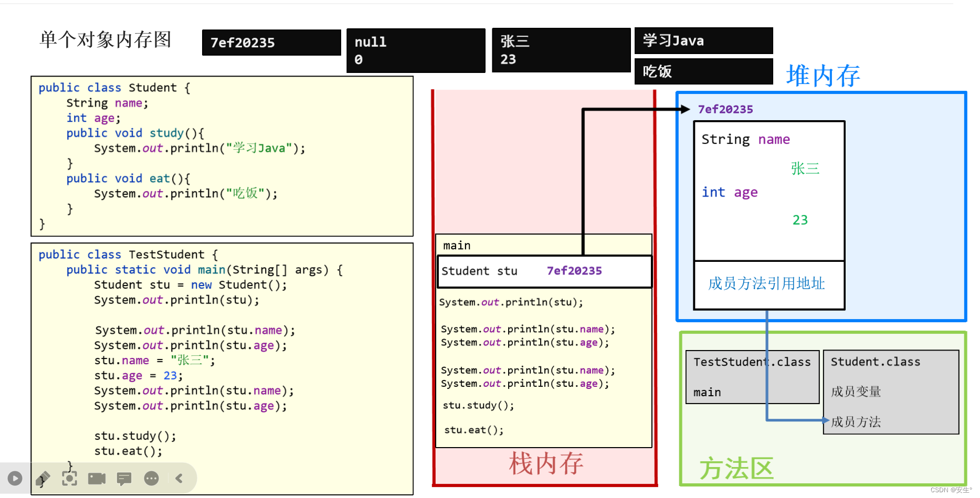Screen dimensions: 980x498
Task: Open the video camera recording tool
Action: (97, 478)
